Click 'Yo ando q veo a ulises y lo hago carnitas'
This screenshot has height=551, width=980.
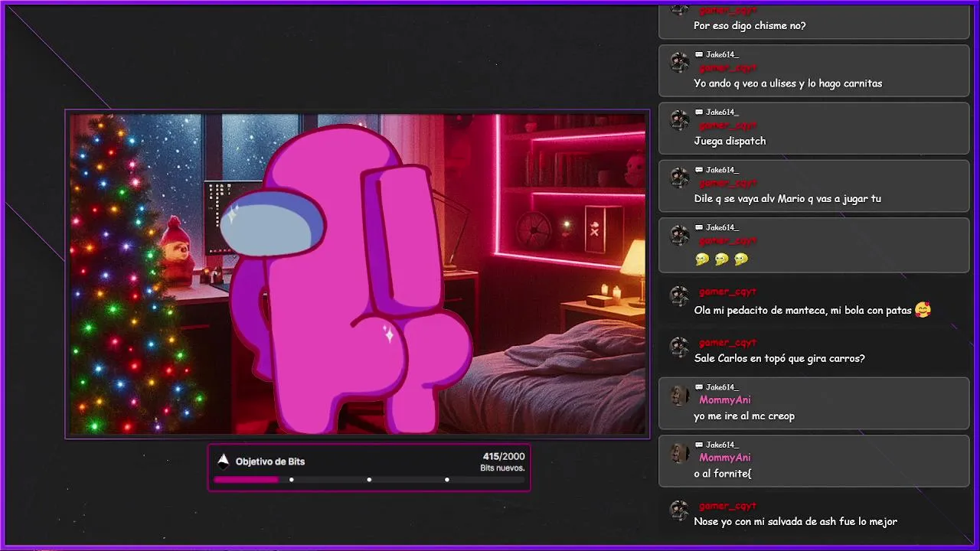click(788, 83)
